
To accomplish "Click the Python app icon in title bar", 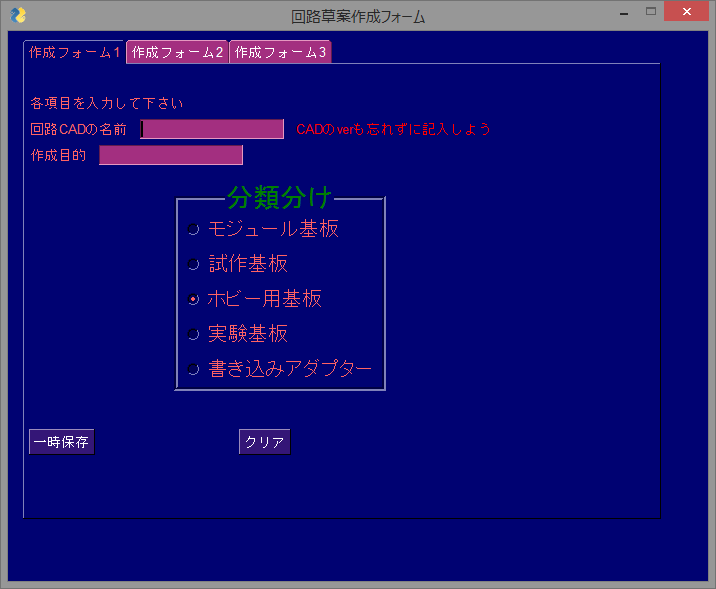I will (18, 15).
